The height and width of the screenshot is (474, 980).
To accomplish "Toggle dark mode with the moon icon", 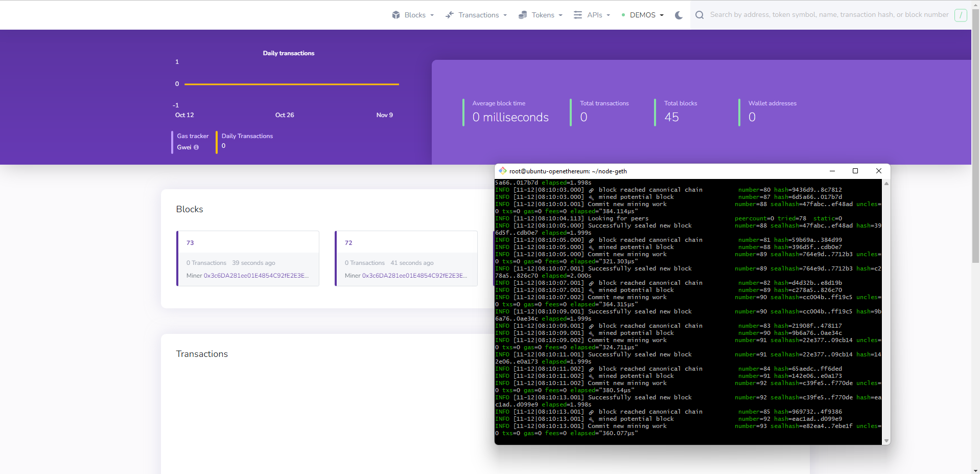I will [x=679, y=15].
